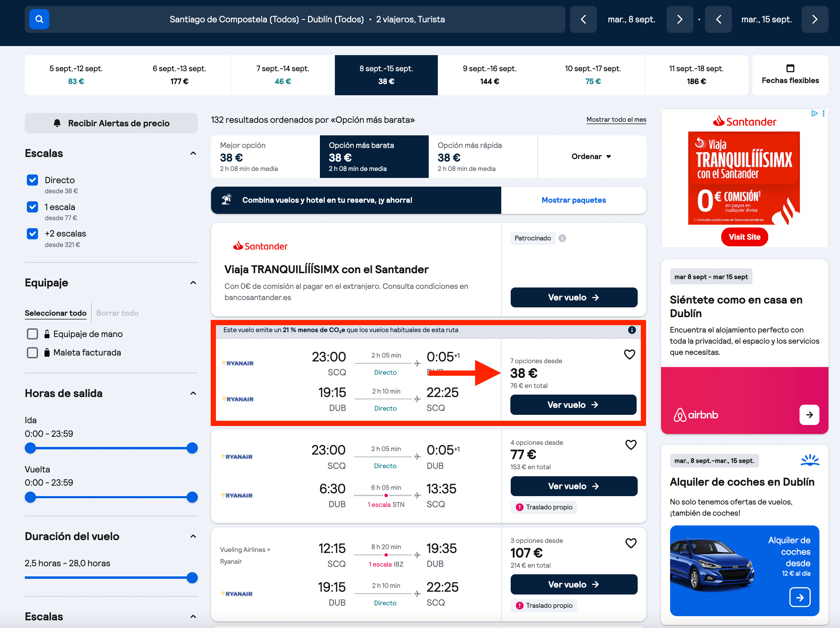840x628 pixels.
Task: Click the Santander logo in sponsored card
Action: (260, 246)
